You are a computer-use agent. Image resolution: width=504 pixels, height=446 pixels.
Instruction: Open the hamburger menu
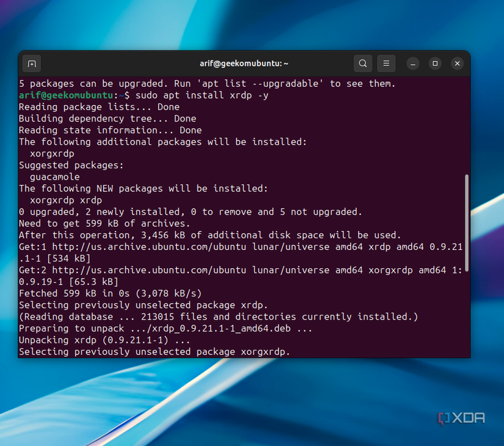pyautogui.click(x=386, y=63)
